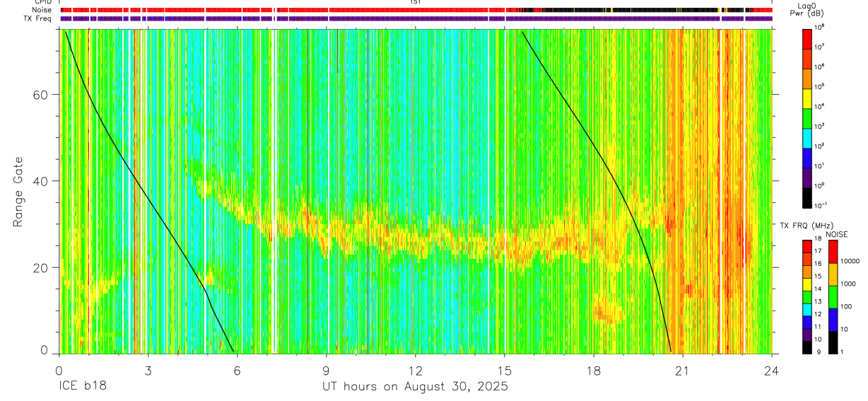Click the '11' label on TX FRQ scale
The width and height of the screenshot is (868, 401).
pyautogui.click(x=818, y=327)
